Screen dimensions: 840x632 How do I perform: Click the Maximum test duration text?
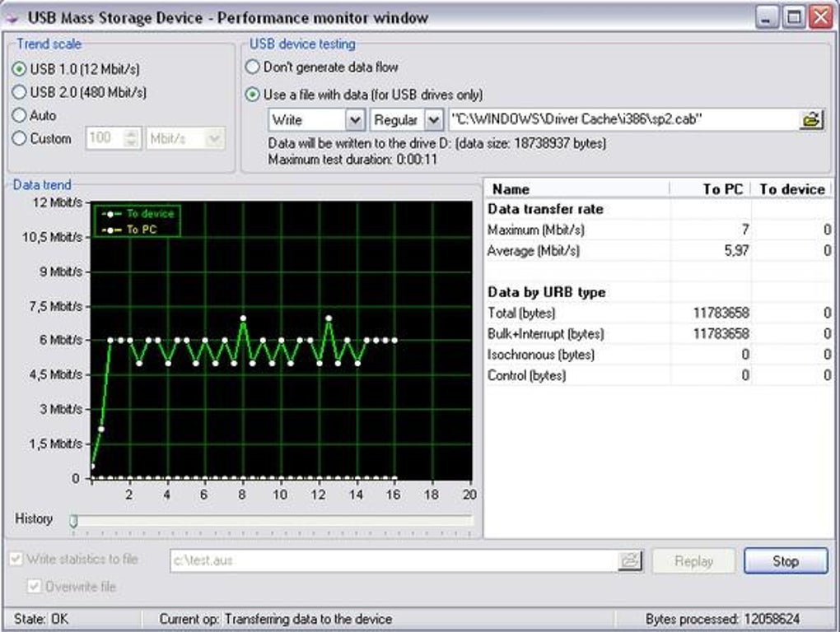point(352,160)
